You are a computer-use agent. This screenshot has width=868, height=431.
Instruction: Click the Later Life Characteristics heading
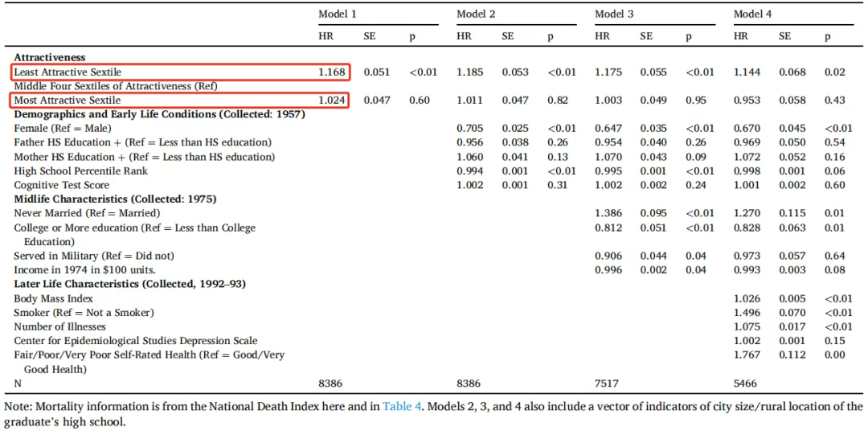point(130,284)
